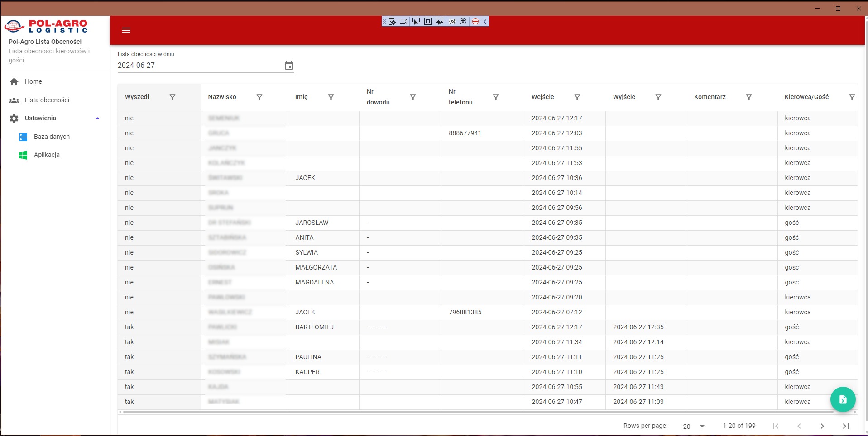Screen dimensions: 868x436
Task: Open Baza danych settings
Action: click(x=52, y=137)
